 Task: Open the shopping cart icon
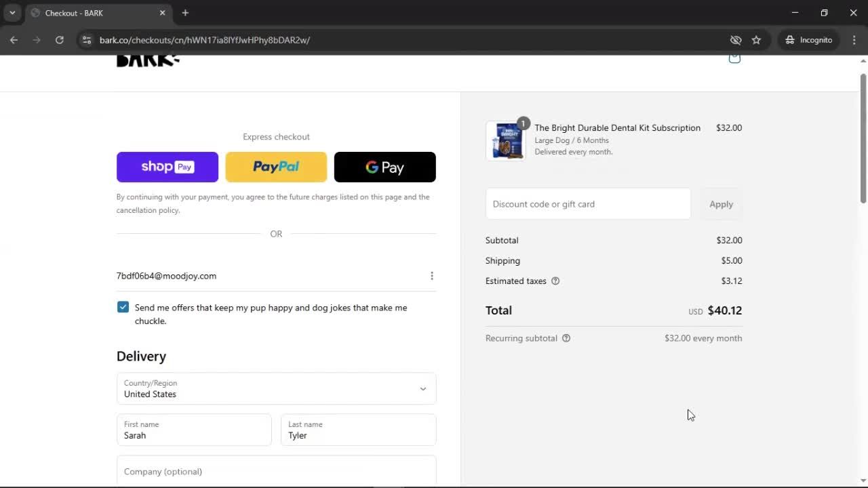(734, 59)
